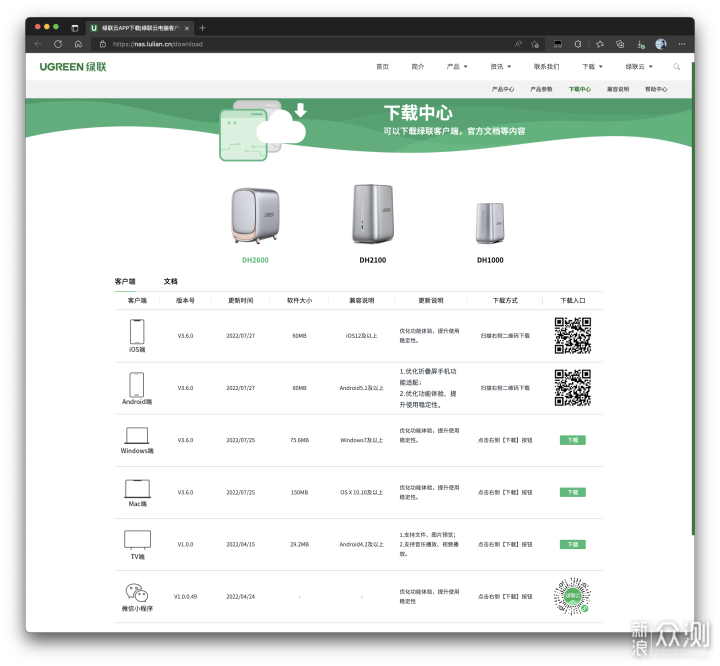This screenshot has height=666, width=720.
Task: Select 下载中心 in the sub navigation
Action: [579, 89]
